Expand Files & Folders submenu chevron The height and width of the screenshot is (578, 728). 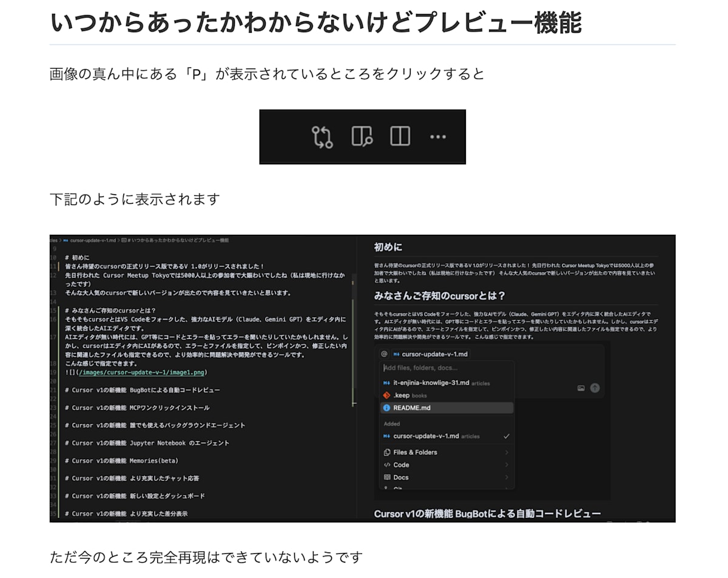(507, 452)
